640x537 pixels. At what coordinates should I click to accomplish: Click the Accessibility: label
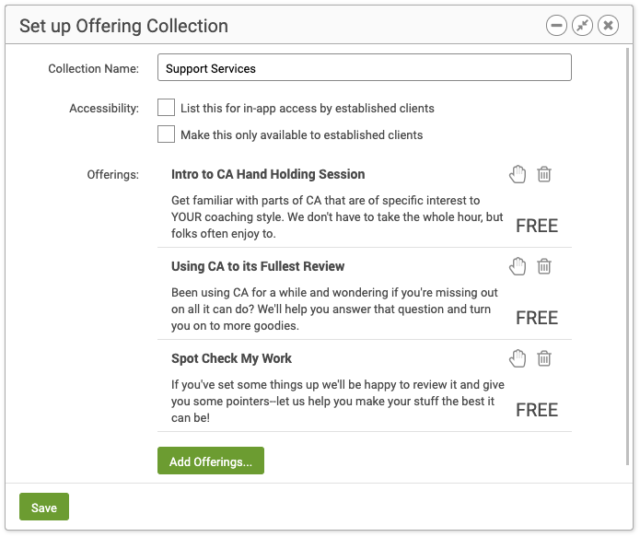[x=104, y=109]
